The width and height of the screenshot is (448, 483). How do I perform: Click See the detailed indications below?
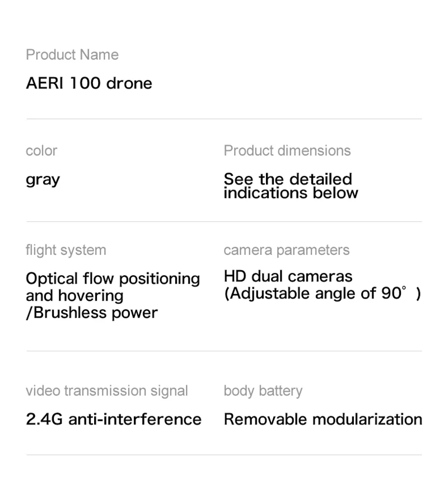[x=291, y=185]
